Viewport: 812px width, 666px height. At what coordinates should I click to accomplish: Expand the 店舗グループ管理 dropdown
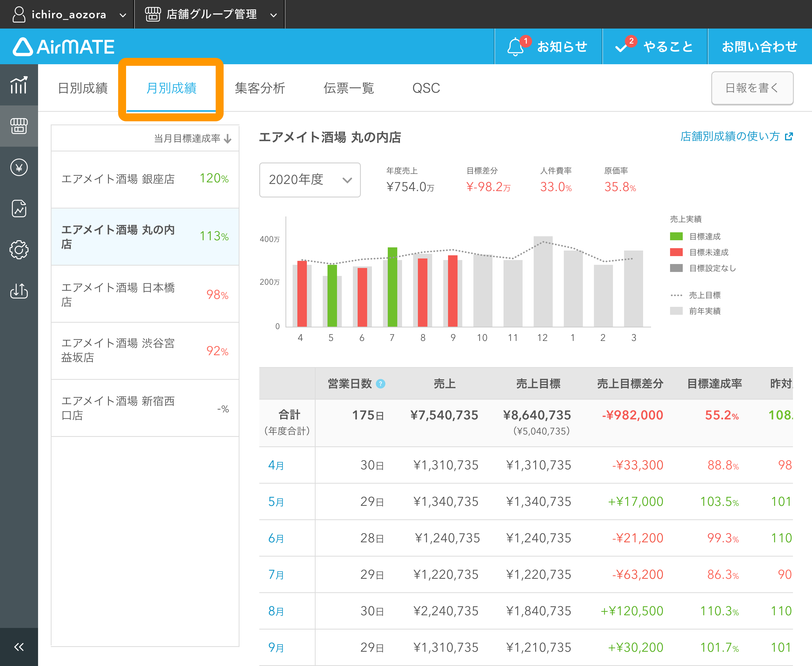[273, 15]
